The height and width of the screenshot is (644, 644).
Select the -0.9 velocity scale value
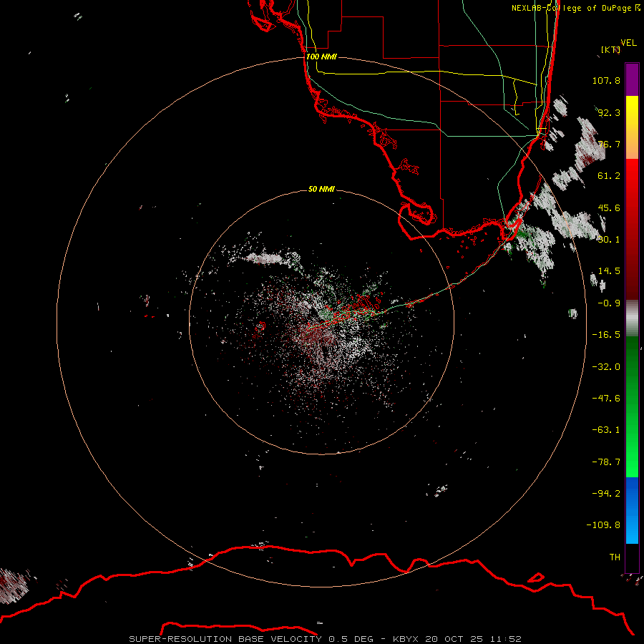[x=609, y=303]
